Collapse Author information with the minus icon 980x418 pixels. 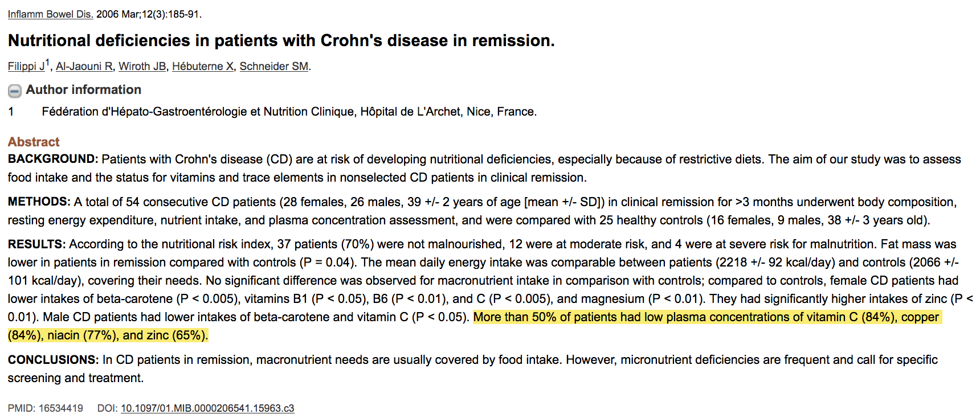[15, 91]
